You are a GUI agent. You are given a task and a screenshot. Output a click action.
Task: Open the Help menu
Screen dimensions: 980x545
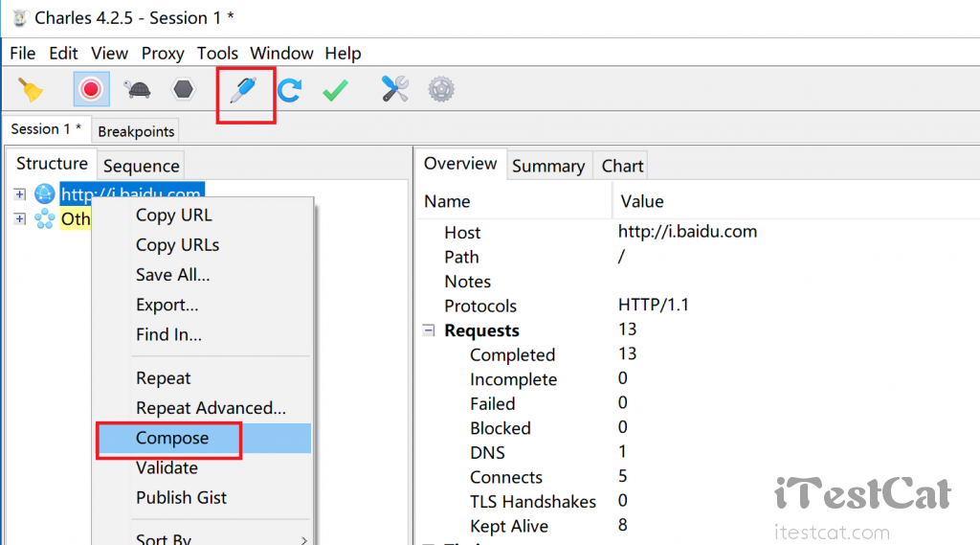[344, 54]
